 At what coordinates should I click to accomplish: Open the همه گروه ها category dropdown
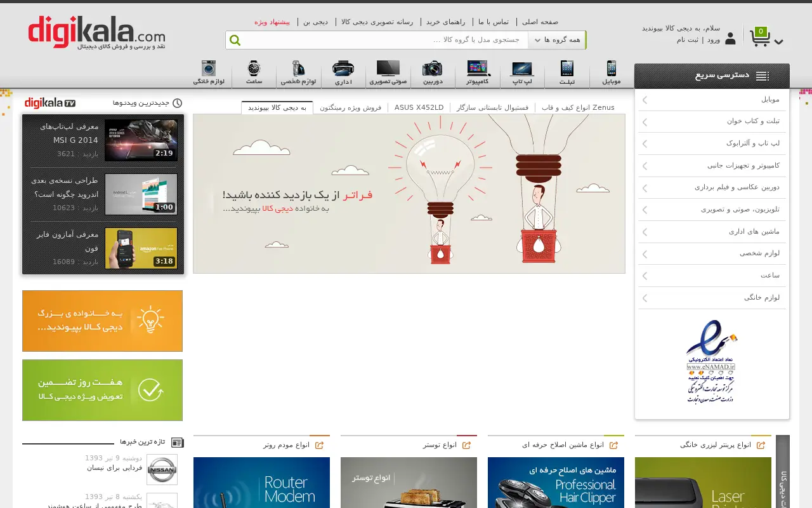[557, 40]
